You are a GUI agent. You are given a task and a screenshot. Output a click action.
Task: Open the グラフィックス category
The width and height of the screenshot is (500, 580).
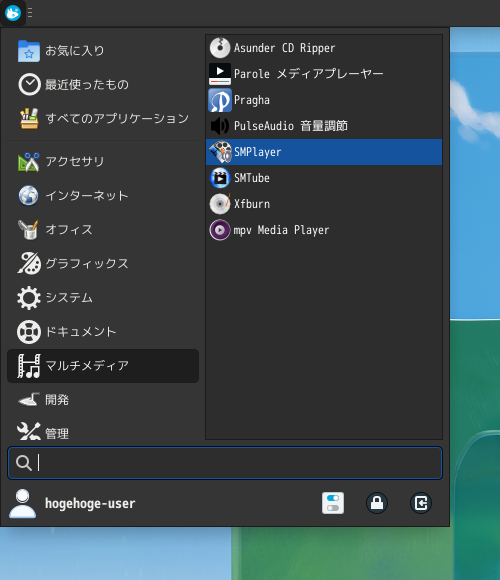click(103, 264)
